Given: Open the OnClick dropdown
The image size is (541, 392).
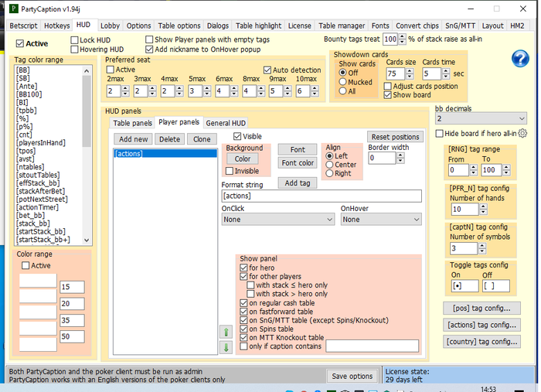Looking at the screenshot, I should click(277, 219).
